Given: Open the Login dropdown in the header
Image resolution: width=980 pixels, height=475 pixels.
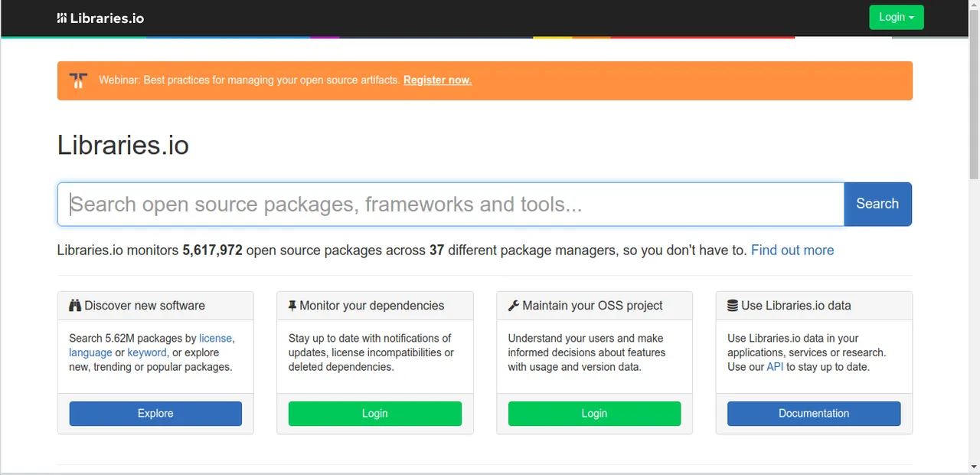Looking at the screenshot, I should (x=897, y=18).
